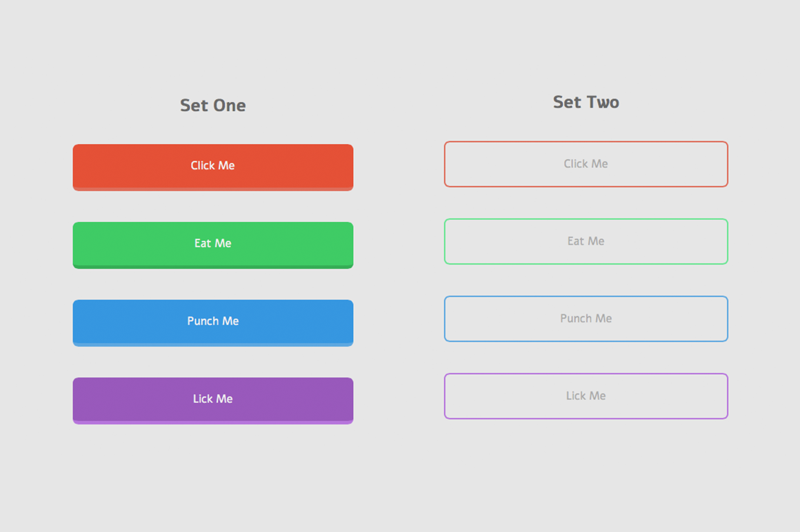The width and height of the screenshot is (800, 532).
Task: Click the gray Lick Me label text
Action: [x=586, y=396]
